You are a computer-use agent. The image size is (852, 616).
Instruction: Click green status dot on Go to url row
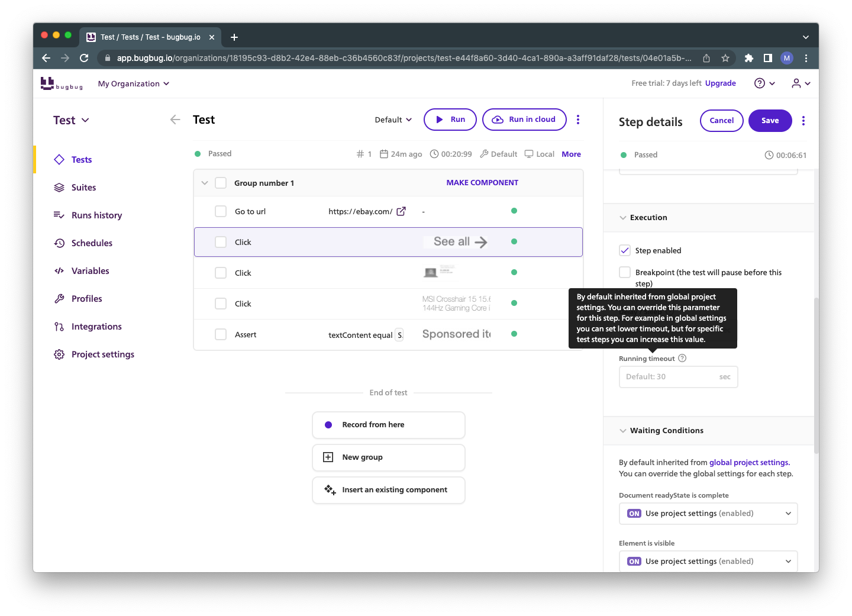pos(514,211)
